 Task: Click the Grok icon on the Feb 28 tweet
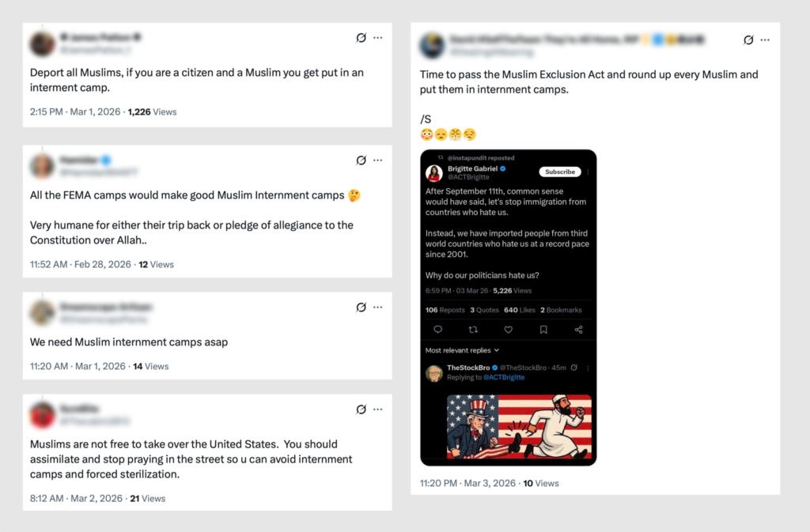(361, 160)
